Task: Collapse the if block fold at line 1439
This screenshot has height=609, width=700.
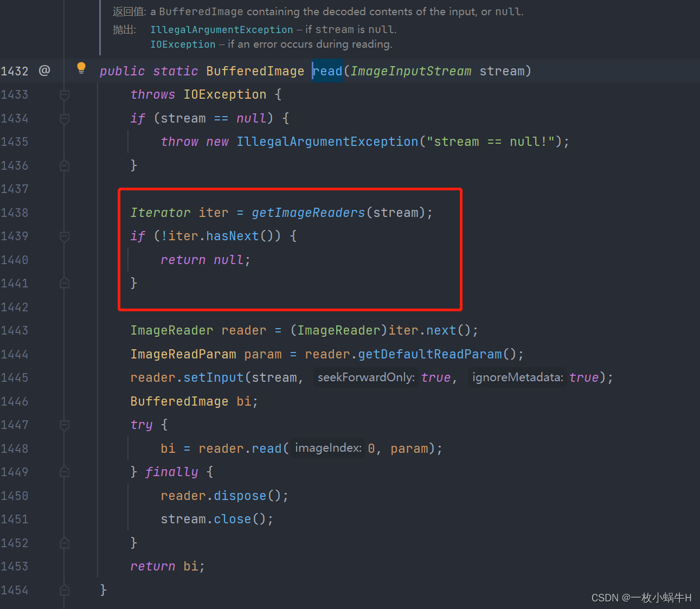Action: click(65, 236)
